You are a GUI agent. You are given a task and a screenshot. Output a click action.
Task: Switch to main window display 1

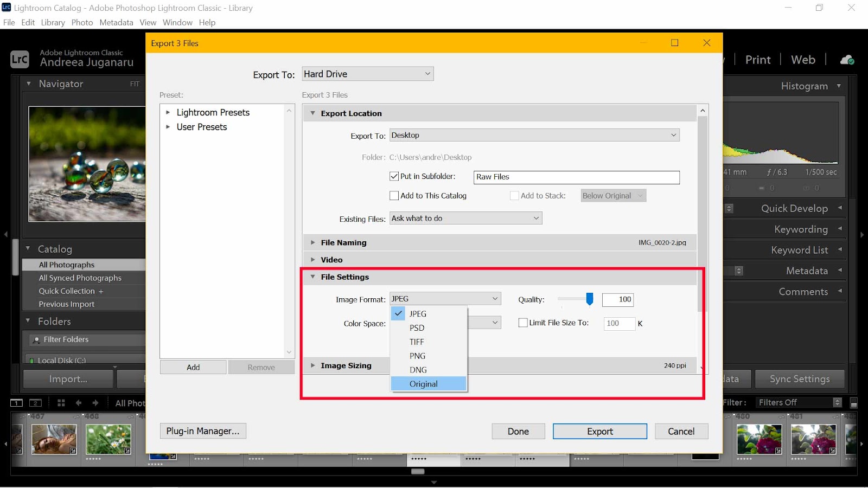click(17, 403)
